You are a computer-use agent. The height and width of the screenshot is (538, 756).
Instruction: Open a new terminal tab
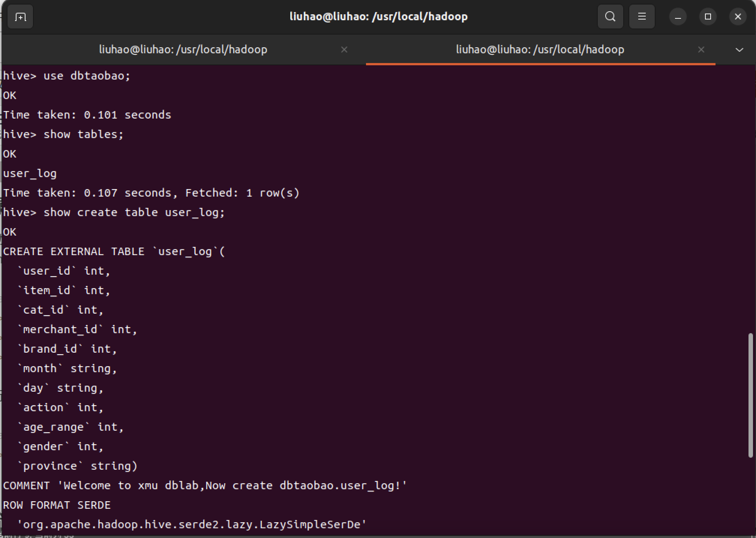tap(20, 17)
